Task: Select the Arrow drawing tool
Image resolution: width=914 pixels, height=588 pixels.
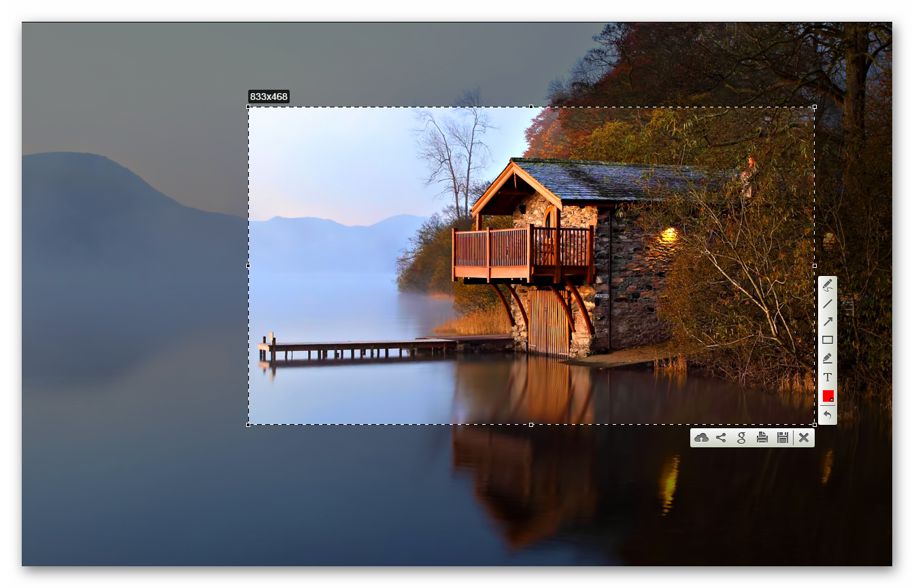Action: pyautogui.click(x=828, y=322)
